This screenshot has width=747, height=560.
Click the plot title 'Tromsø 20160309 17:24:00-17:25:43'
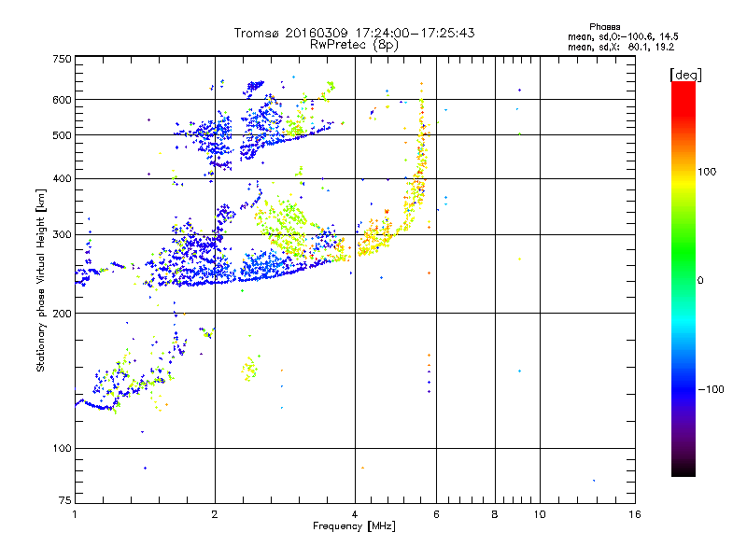[354, 33]
